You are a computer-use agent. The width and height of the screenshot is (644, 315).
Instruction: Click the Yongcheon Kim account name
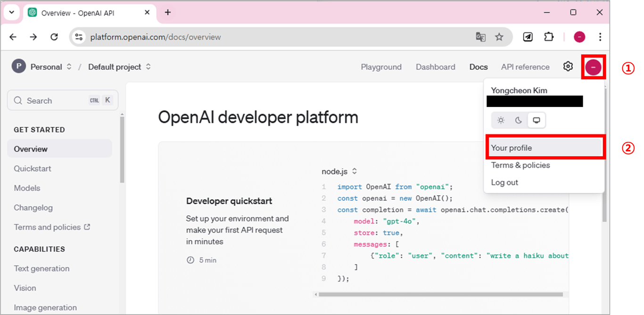coord(519,91)
